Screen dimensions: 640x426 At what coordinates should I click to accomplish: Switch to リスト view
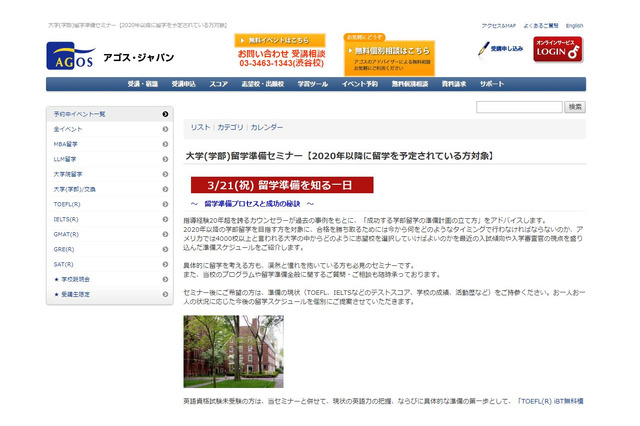[200, 127]
